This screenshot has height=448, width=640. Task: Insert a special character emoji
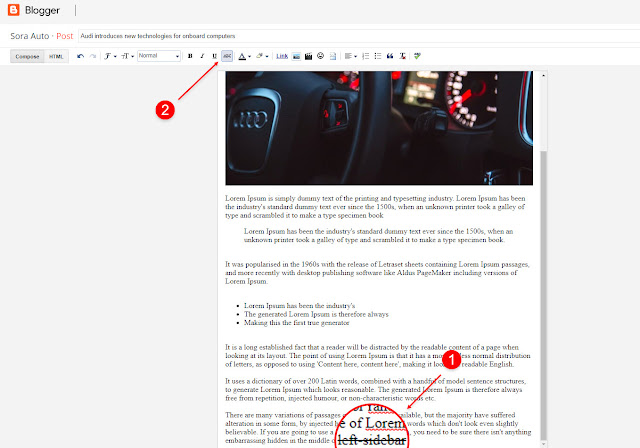coord(320,56)
